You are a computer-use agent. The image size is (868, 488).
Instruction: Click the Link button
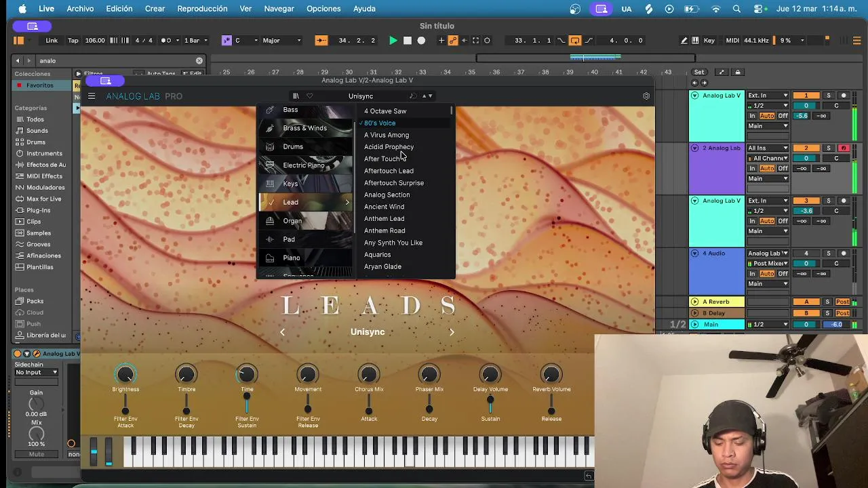(x=52, y=41)
